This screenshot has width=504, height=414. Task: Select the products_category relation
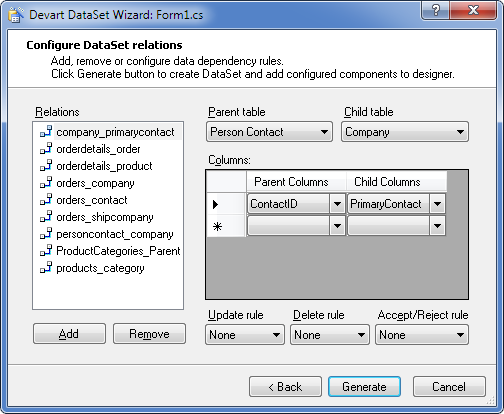100,268
